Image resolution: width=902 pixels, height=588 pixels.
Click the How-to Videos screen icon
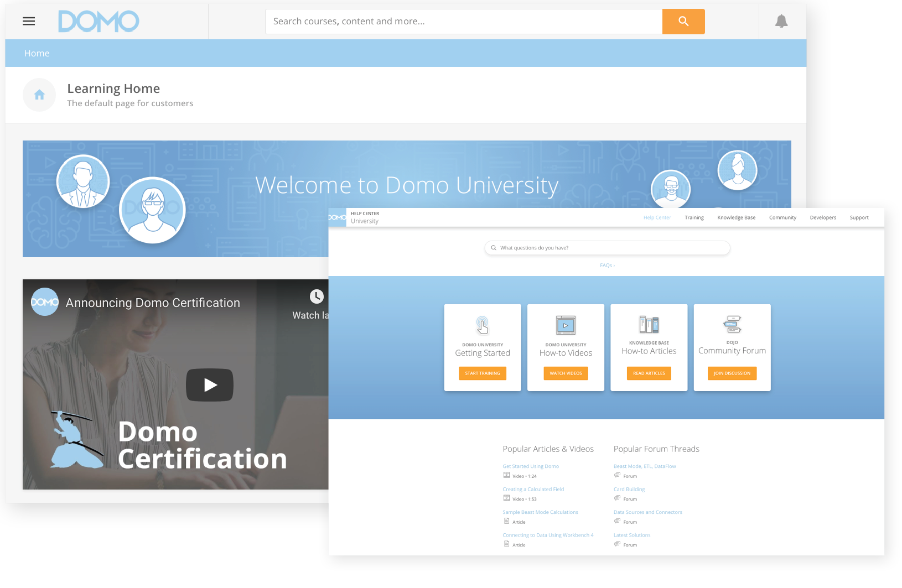566,325
